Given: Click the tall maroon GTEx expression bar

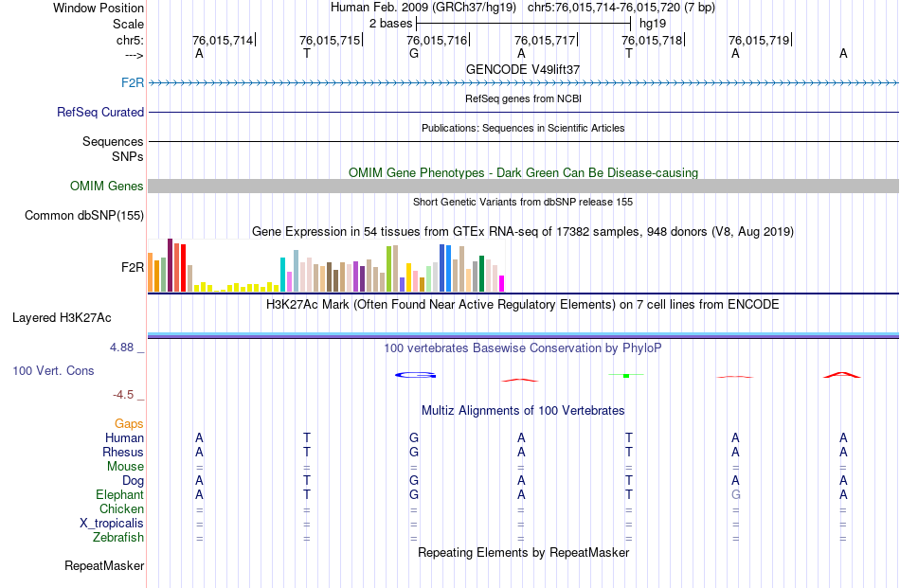Looking at the screenshot, I should click(x=170, y=266).
